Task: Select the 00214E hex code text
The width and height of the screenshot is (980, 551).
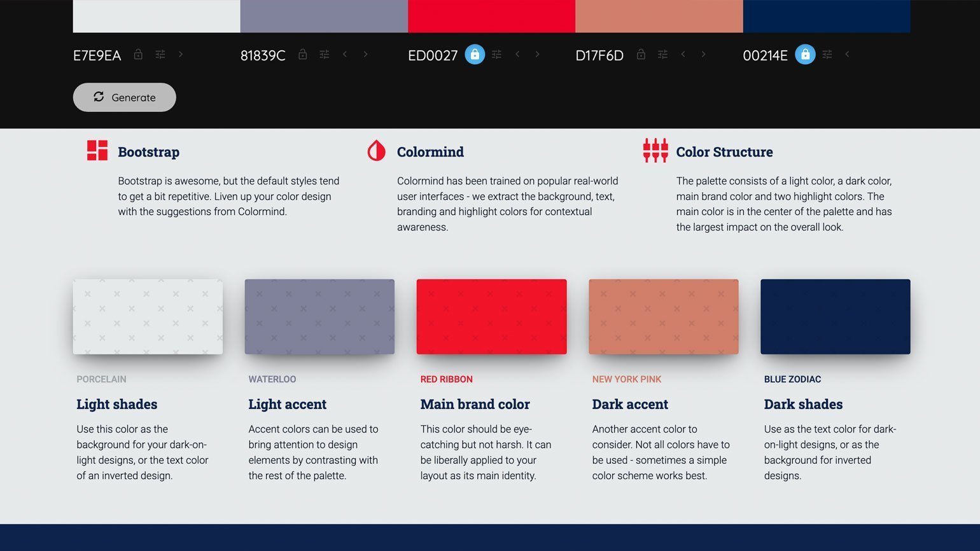Action: click(x=765, y=55)
